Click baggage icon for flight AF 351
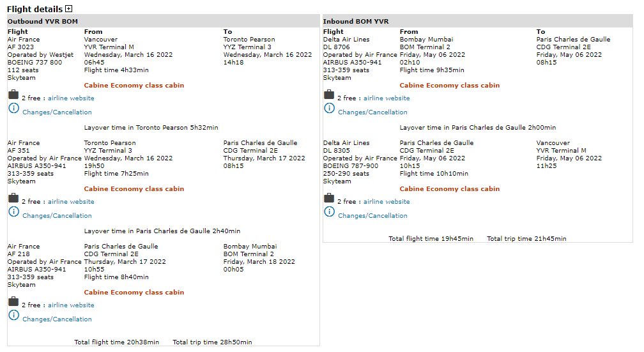 (13, 199)
